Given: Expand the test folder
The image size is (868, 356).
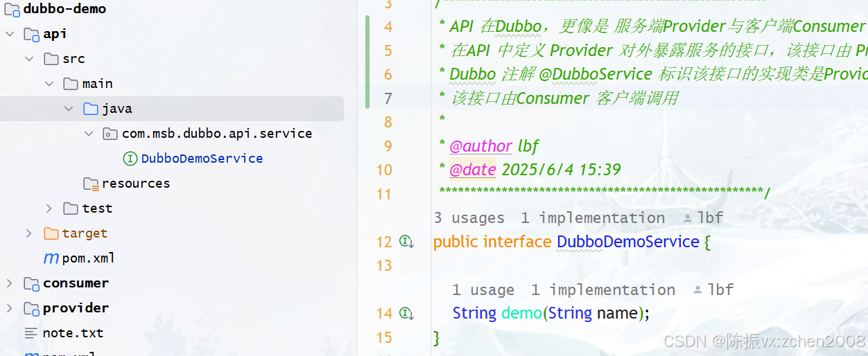Looking at the screenshot, I should 49,208.
